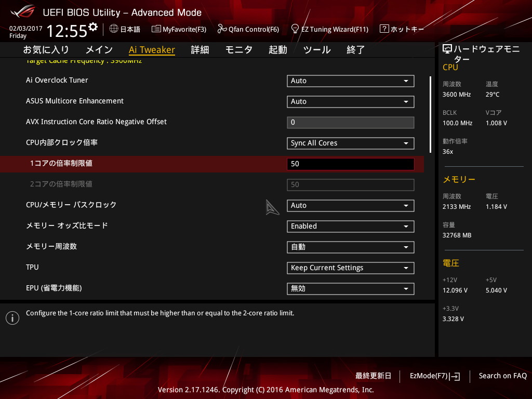Click the settings list scrollbar
This screenshot has width=532, height=399.
coord(430,114)
